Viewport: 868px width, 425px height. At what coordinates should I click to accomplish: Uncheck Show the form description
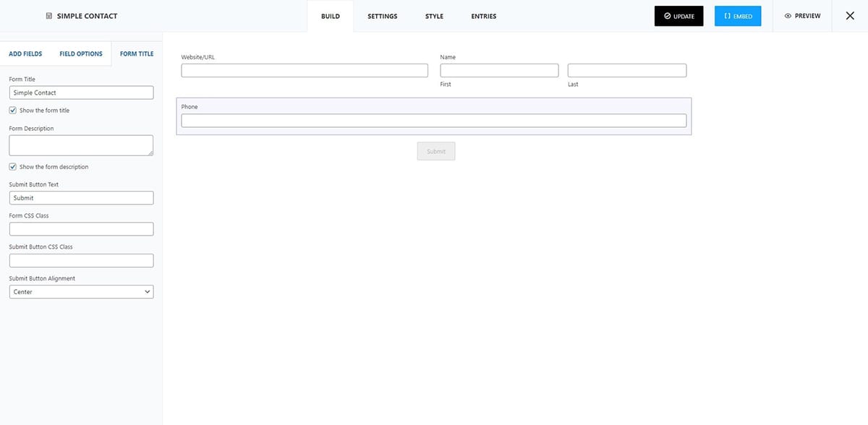point(13,167)
